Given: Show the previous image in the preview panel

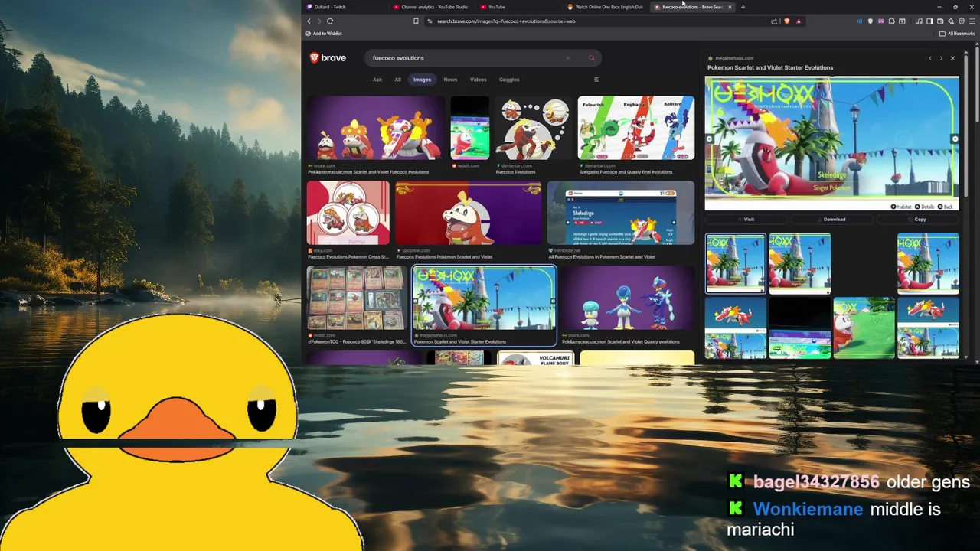Looking at the screenshot, I should point(930,58).
